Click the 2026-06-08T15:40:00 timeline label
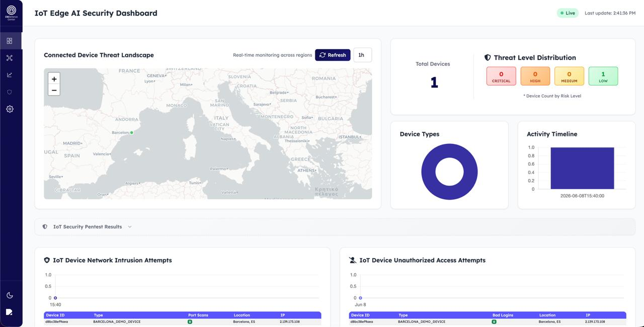 click(x=582, y=196)
